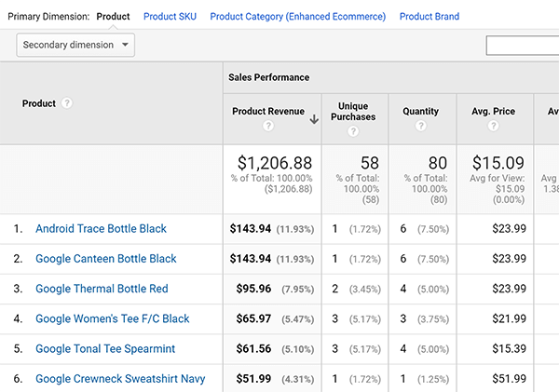
Task: Open Google Women's Tee F/C Black link
Action: tap(113, 318)
